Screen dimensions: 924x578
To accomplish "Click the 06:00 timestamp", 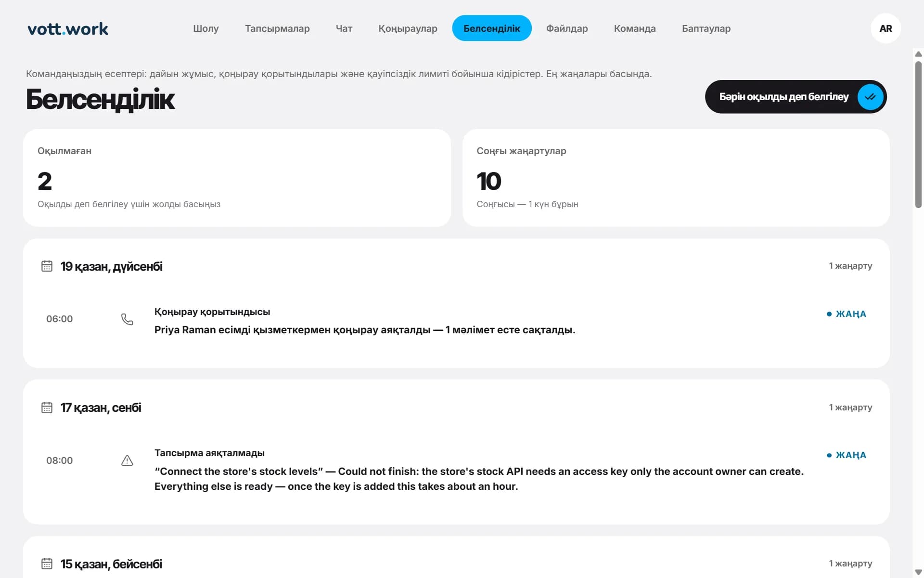I will point(60,319).
